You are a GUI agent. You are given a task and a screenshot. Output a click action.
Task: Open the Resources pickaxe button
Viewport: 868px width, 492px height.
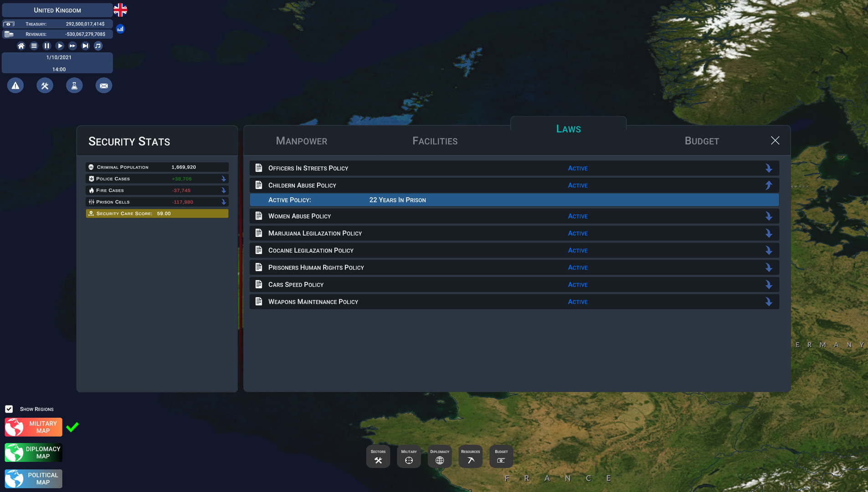pos(470,456)
